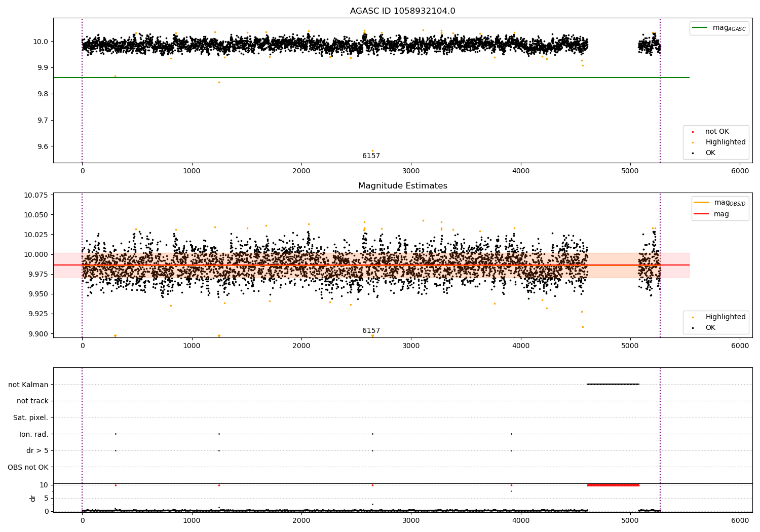Click x-axis tick '3000' under the top plot
The image size is (760, 532).
[411, 172]
